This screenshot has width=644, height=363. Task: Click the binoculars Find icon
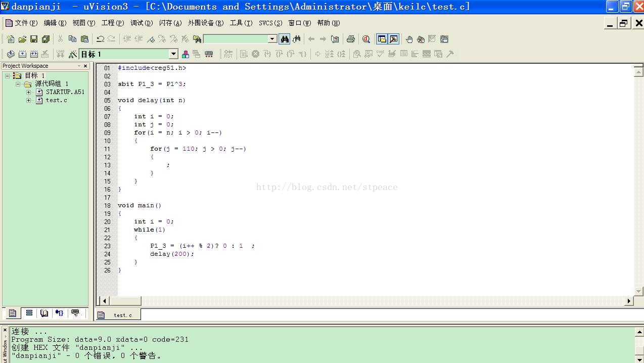(285, 39)
